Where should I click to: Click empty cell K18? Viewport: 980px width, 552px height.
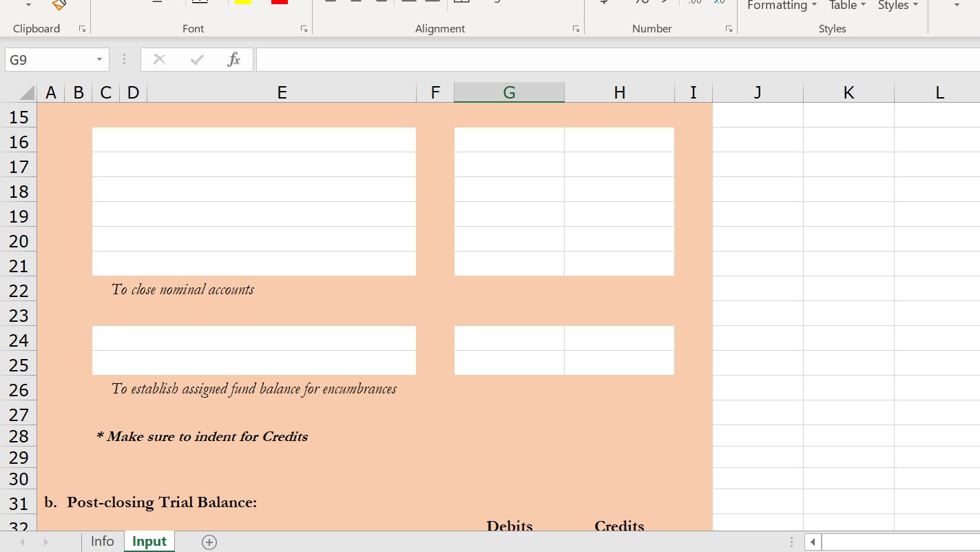coord(848,190)
